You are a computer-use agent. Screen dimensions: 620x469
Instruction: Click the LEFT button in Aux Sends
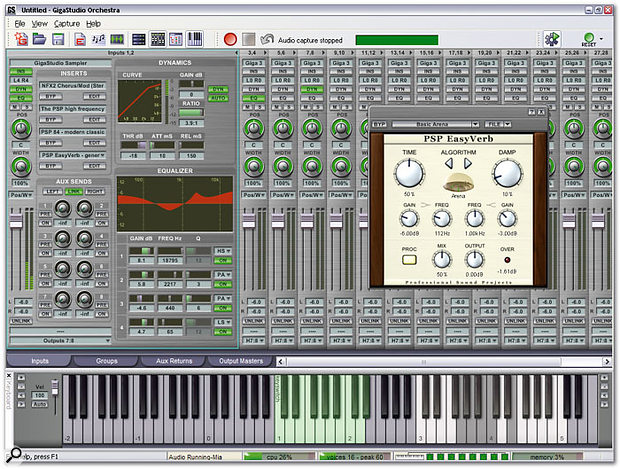pyautogui.click(x=53, y=191)
